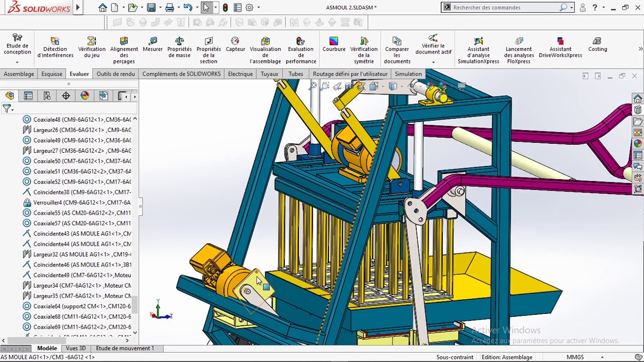
Task: Select the Verrouiller4 mate in tree
Action: click(x=77, y=203)
